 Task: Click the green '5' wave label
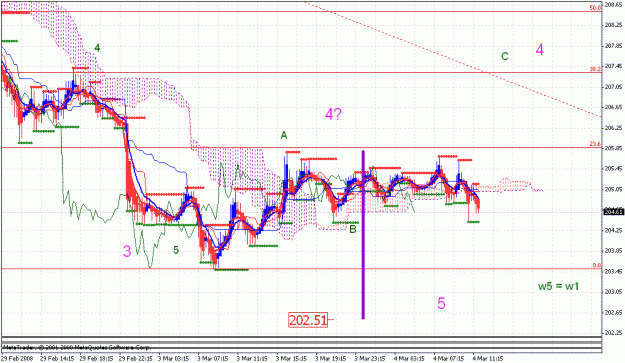coord(176,250)
